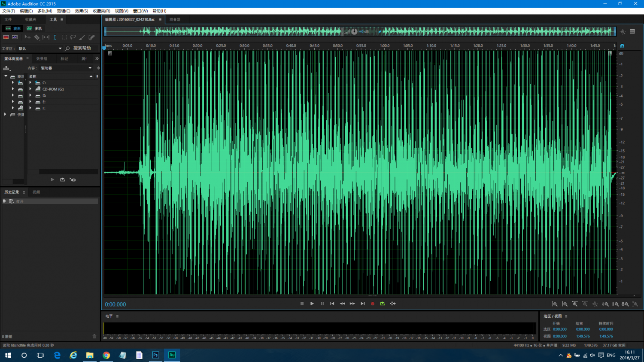The height and width of the screenshot is (362, 644).
Task: Click the playhead marker on the timeline ruler
Action: 104,48
